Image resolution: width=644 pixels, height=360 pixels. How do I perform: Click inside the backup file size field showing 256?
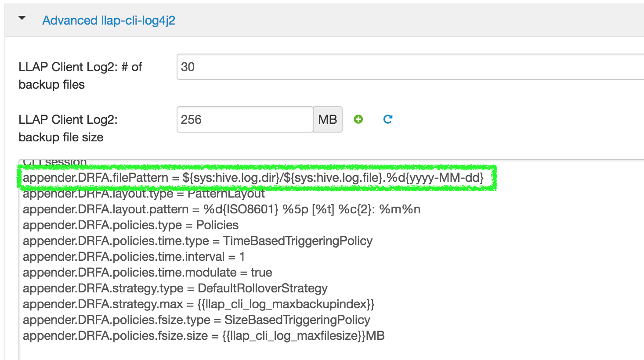click(x=244, y=119)
